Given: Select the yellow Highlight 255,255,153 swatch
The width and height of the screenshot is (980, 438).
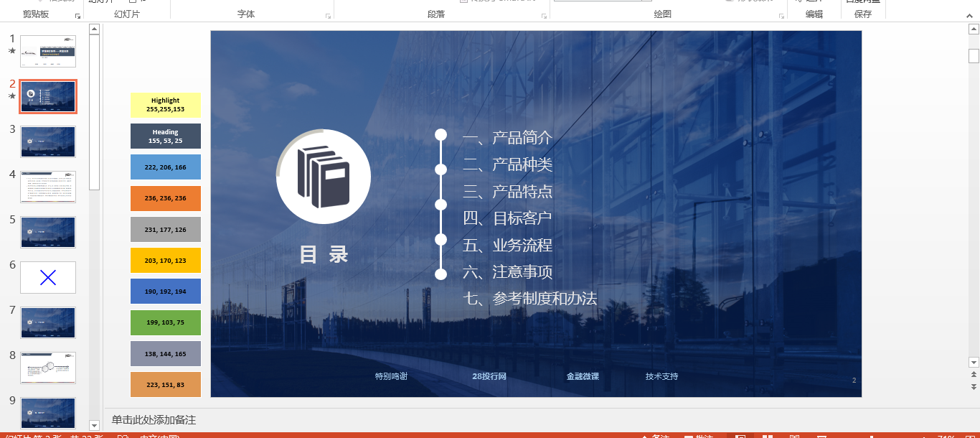Looking at the screenshot, I should pos(166,105).
